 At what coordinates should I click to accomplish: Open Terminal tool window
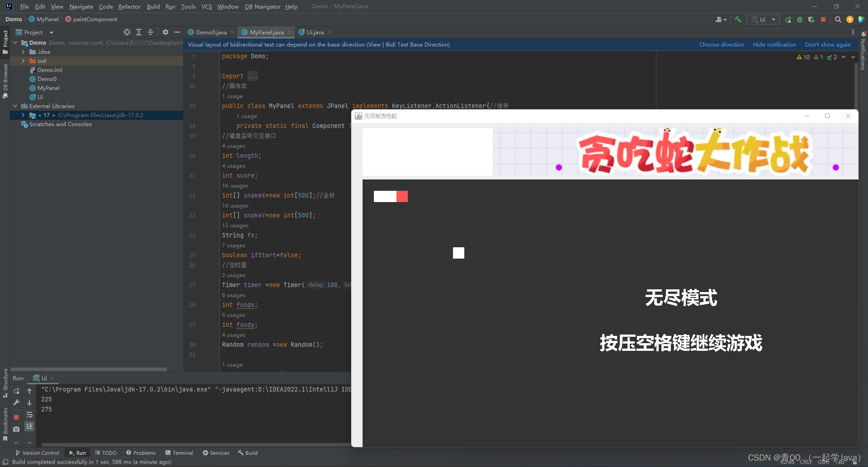[x=179, y=453]
